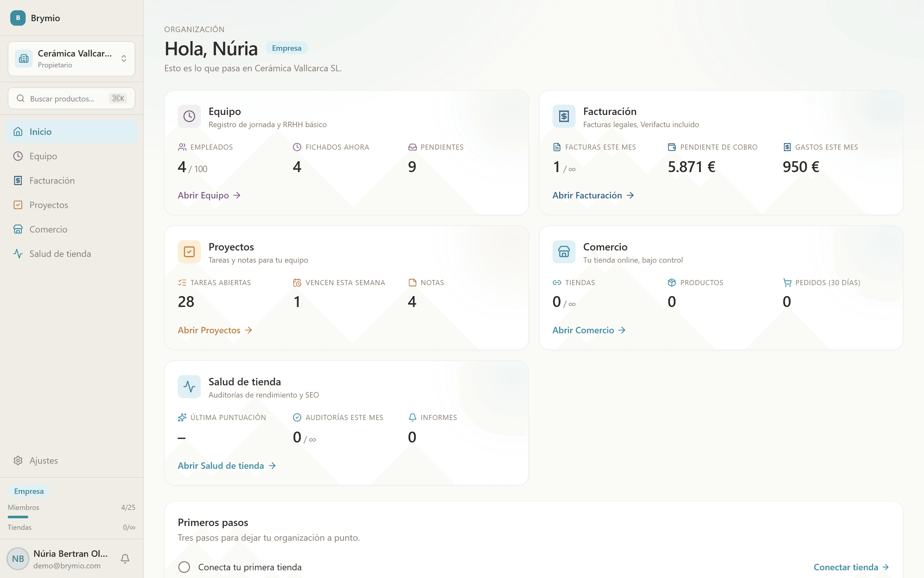Click the Tiendas link icon

pos(557,283)
